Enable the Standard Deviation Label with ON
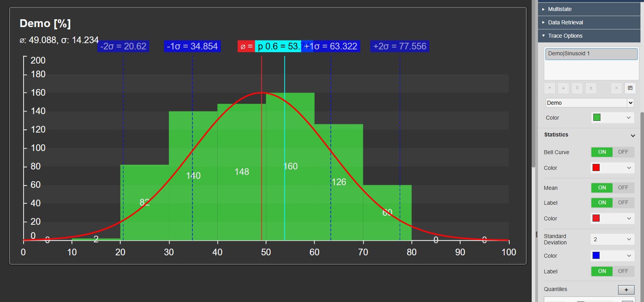 tap(602, 271)
